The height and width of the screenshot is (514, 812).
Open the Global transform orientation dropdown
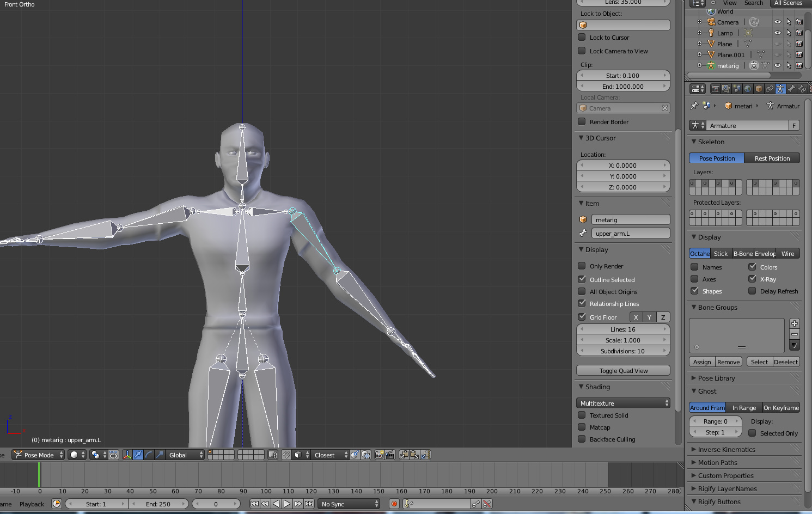(185, 455)
